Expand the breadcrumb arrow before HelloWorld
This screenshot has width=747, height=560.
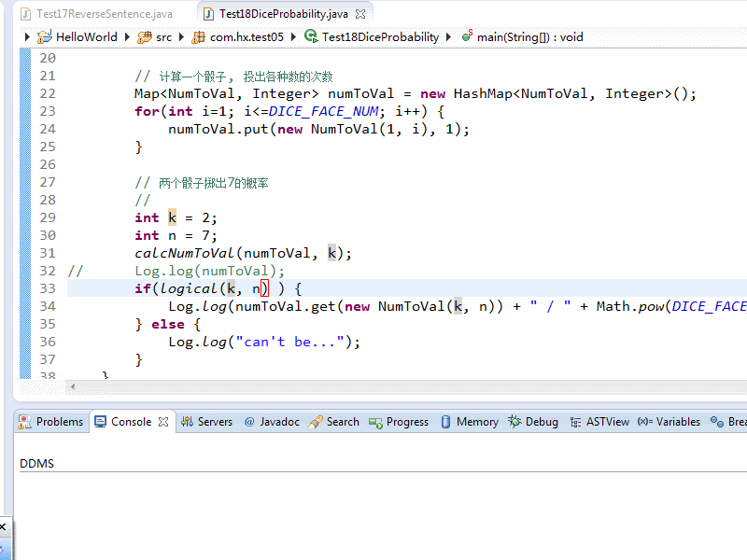click(x=27, y=36)
